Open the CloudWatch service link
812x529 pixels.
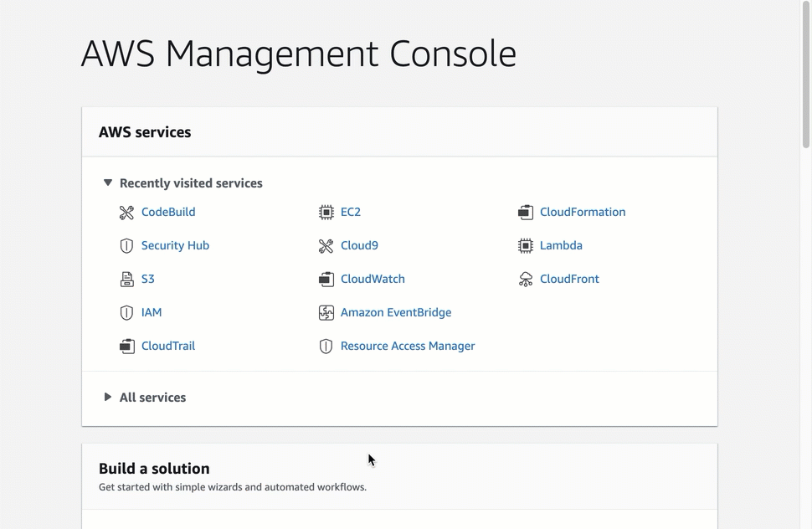[372, 280]
